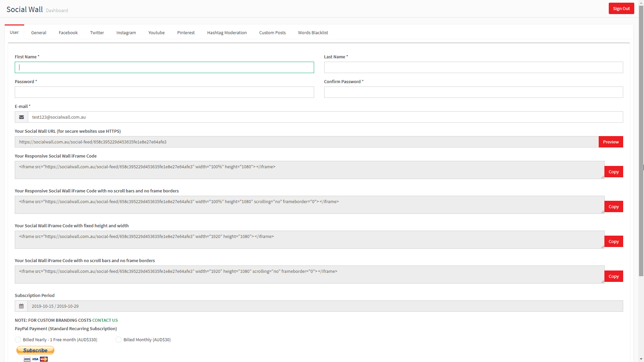Image resolution: width=644 pixels, height=362 pixels.
Task: Select the Billed Yearly subscription option
Action: [18, 340]
